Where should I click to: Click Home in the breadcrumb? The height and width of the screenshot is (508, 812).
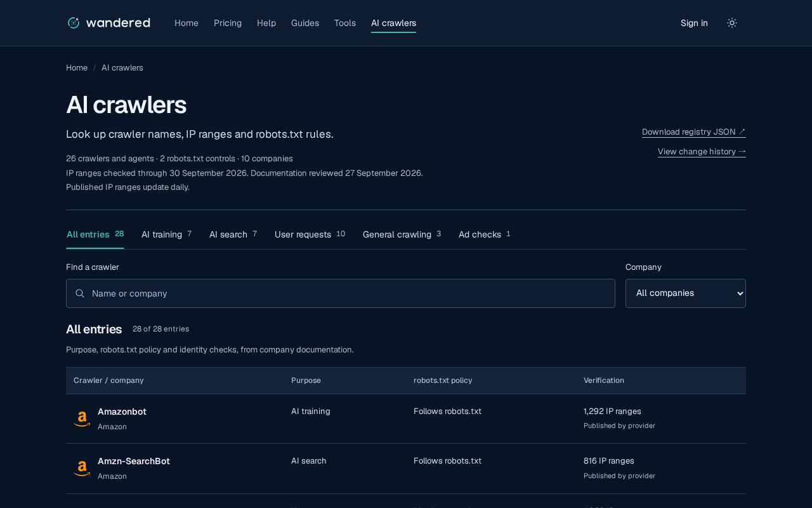77,68
